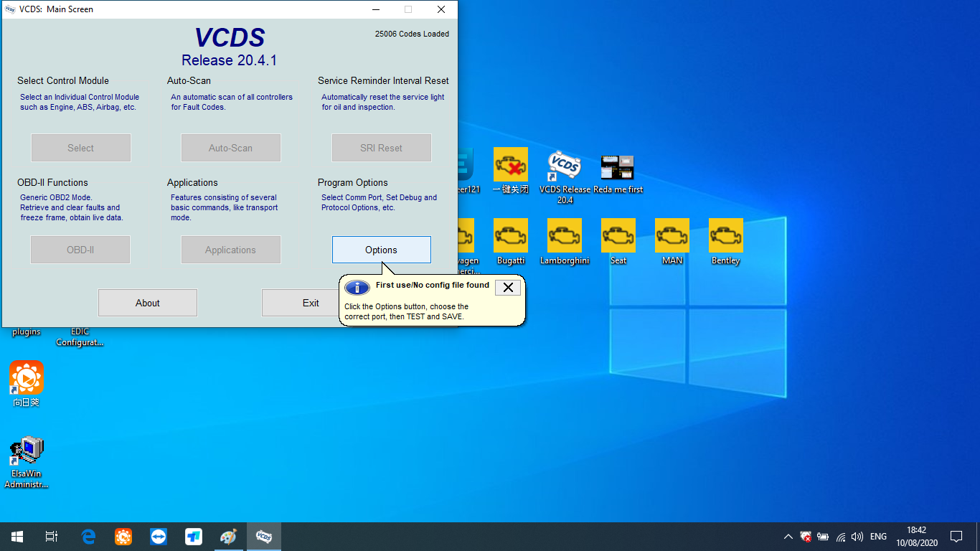980x551 pixels.
Task: Click the 'Select Control Module' heading
Action: pyautogui.click(x=63, y=80)
